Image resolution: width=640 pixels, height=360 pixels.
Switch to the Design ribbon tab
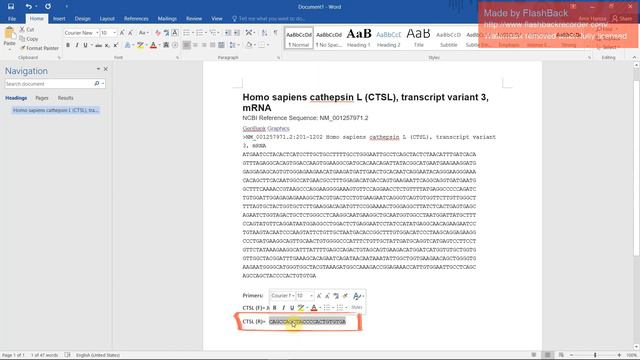[82, 19]
